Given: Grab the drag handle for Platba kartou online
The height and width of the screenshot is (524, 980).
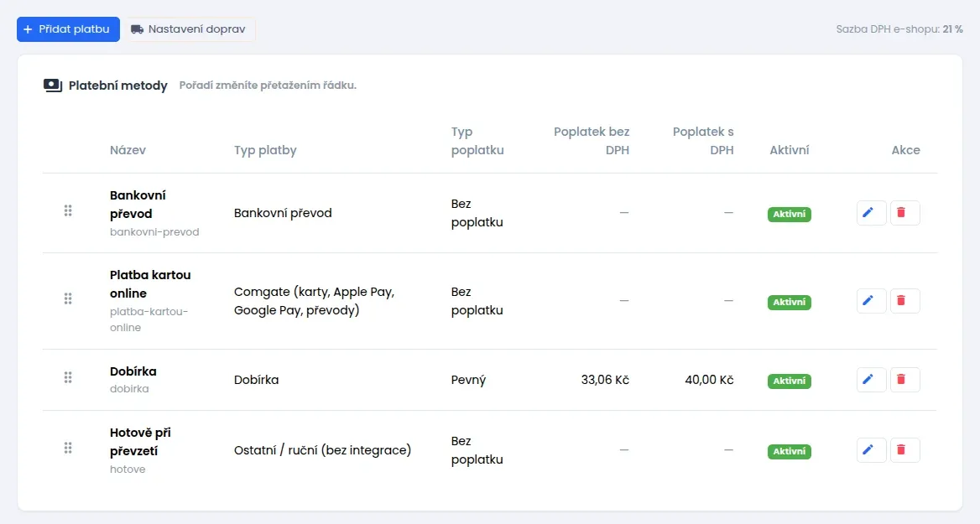Looking at the screenshot, I should point(68,299).
